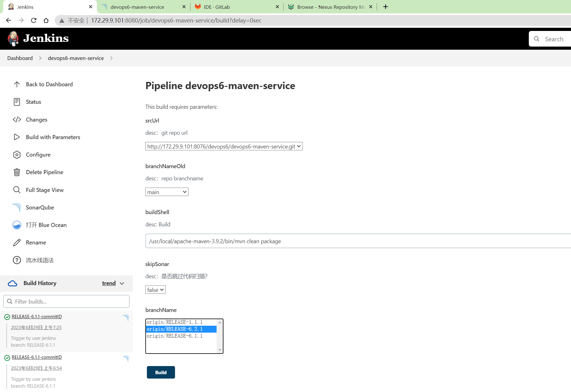Open a new browser tab
Viewport: 571px width, 392px height.
coord(386,7)
